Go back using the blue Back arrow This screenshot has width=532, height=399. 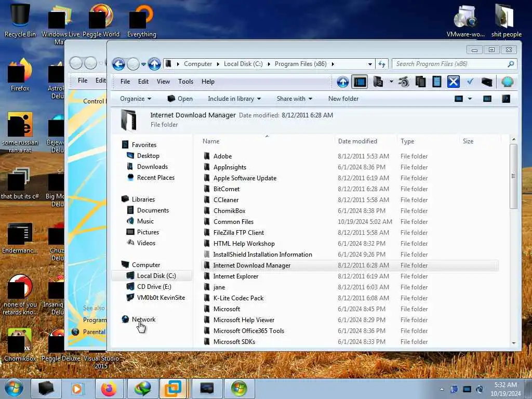(118, 64)
